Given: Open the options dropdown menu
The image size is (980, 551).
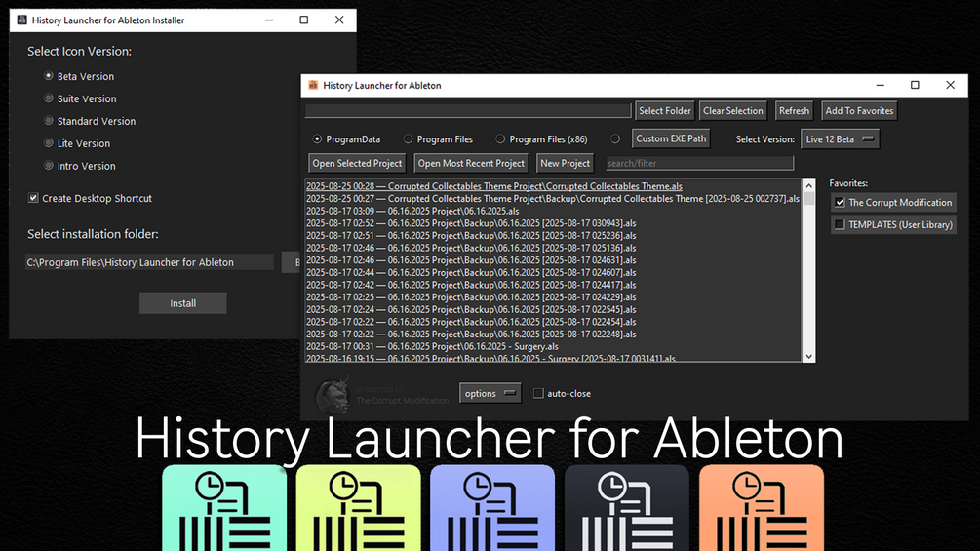Looking at the screenshot, I should 490,393.
